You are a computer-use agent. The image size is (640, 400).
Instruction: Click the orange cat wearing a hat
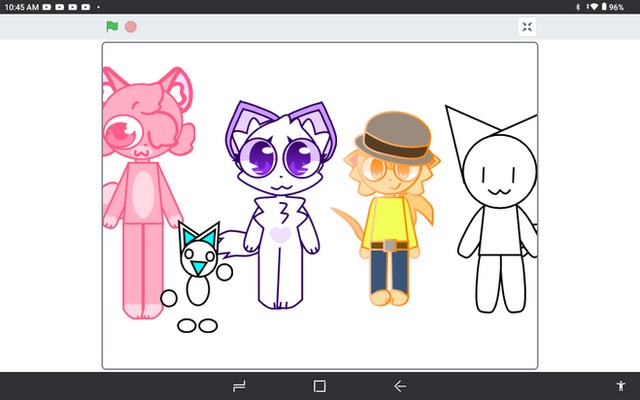click(x=388, y=208)
